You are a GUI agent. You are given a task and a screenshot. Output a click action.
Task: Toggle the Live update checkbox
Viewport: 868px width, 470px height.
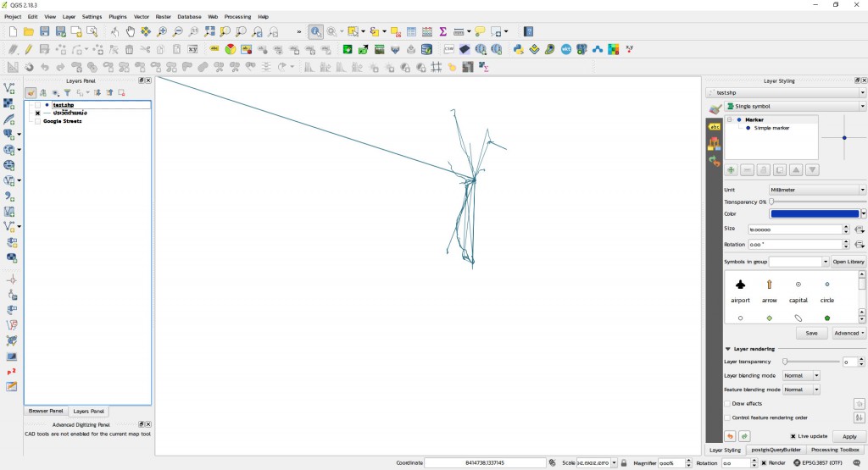click(x=793, y=436)
